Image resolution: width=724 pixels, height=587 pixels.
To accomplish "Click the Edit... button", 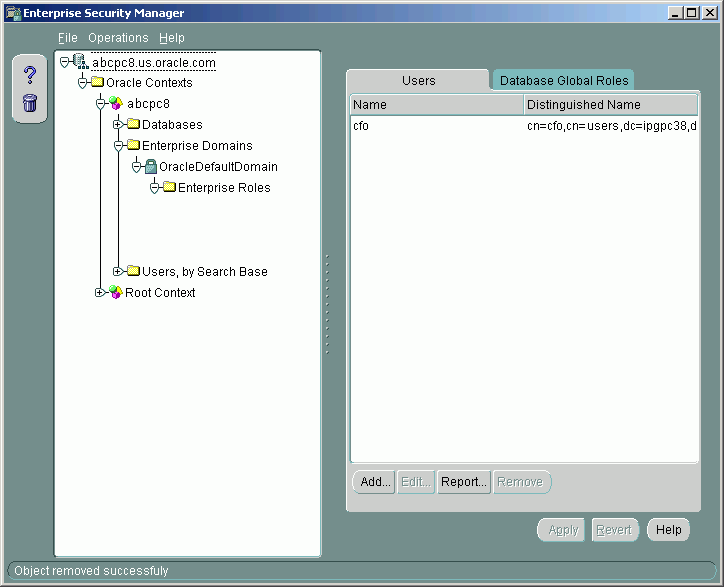I will coord(416,482).
